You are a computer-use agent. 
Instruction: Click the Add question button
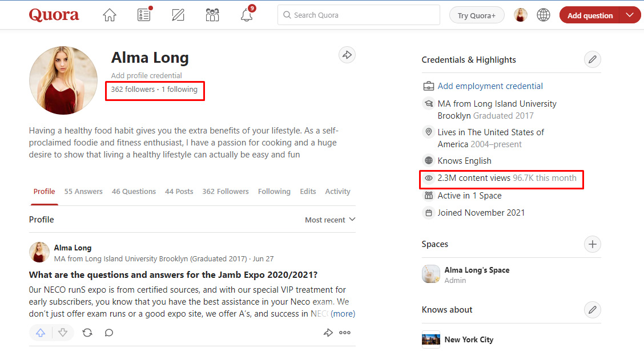pos(590,15)
